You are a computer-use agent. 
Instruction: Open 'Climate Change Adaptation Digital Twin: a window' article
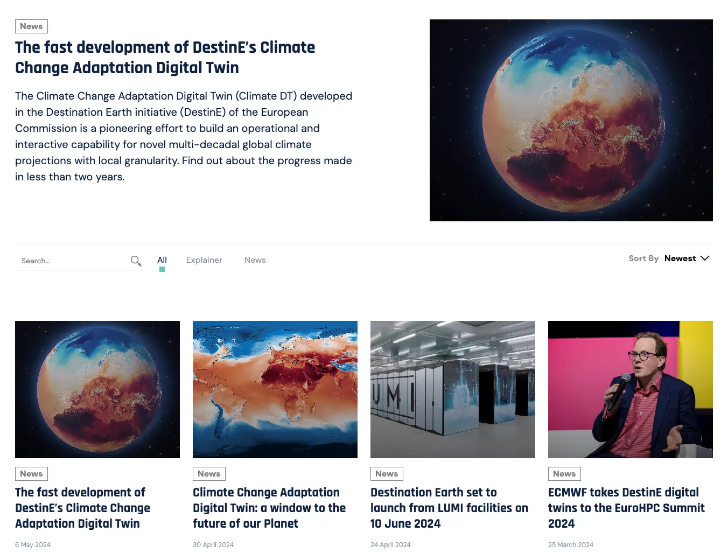[269, 508]
